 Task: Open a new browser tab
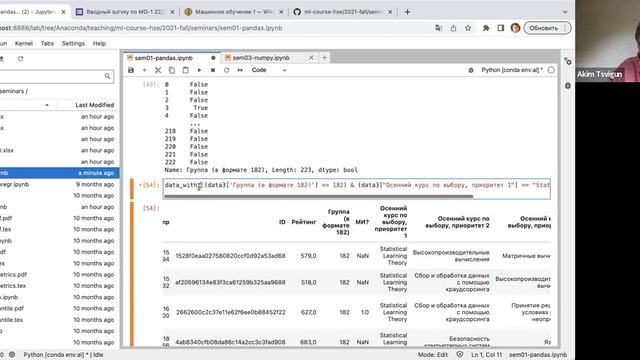(407, 12)
